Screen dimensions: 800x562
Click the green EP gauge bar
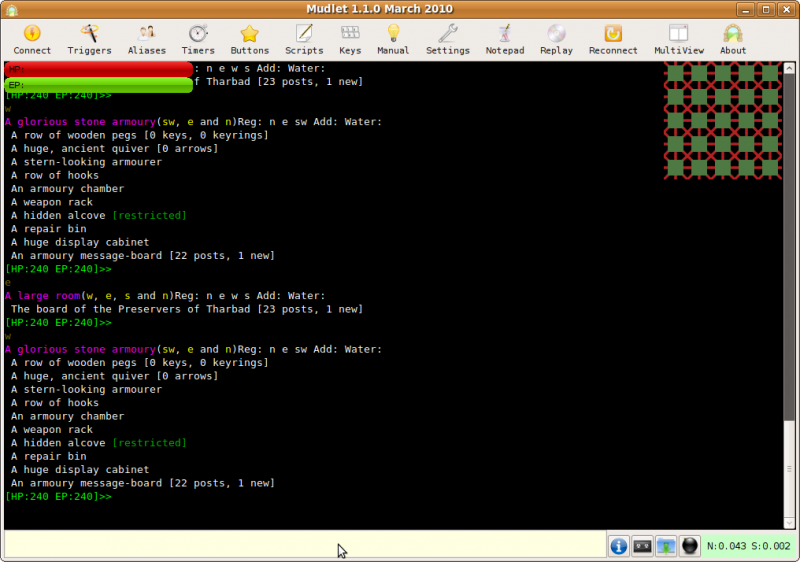[x=98, y=85]
